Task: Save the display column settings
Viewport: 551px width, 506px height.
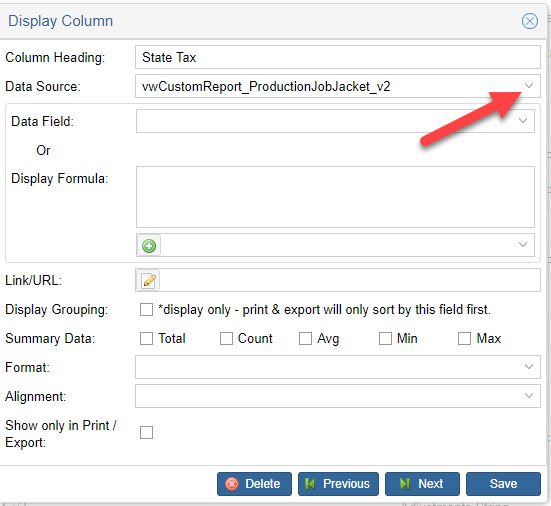Action: point(503,484)
